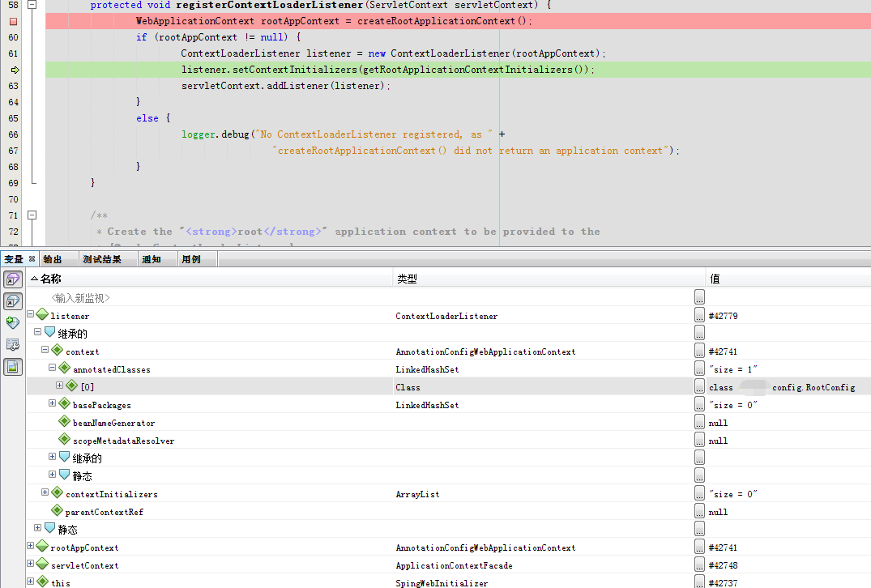
Task: Open value editor button for listener row
Action: tap(699, 315)
